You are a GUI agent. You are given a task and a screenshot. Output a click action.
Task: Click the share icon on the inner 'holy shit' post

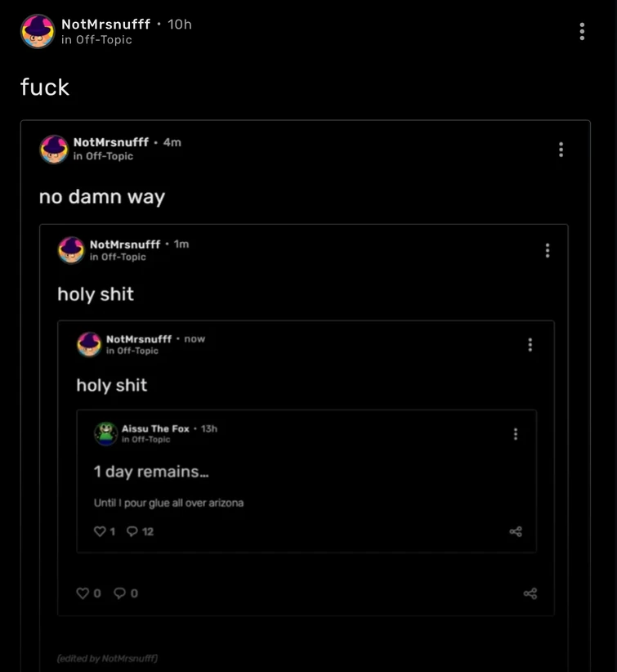[x=531, y=593]
